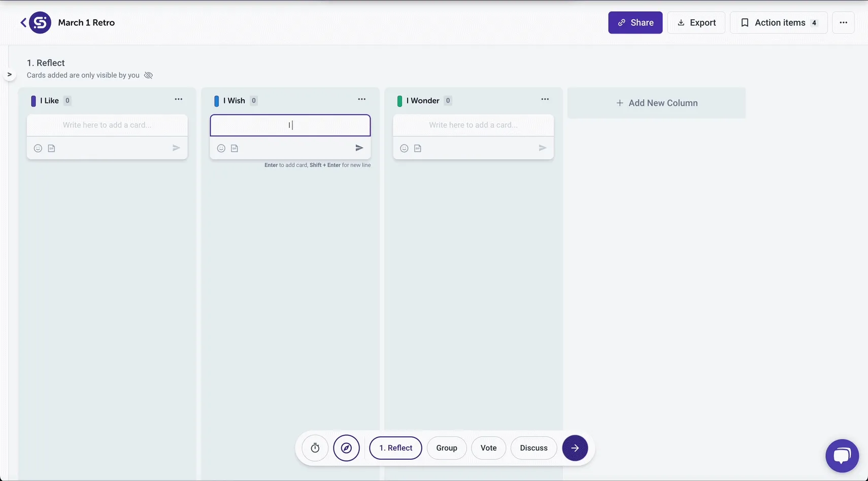Click the Export button
Viewport: 868px width, 481px height.
coord(696,22)
